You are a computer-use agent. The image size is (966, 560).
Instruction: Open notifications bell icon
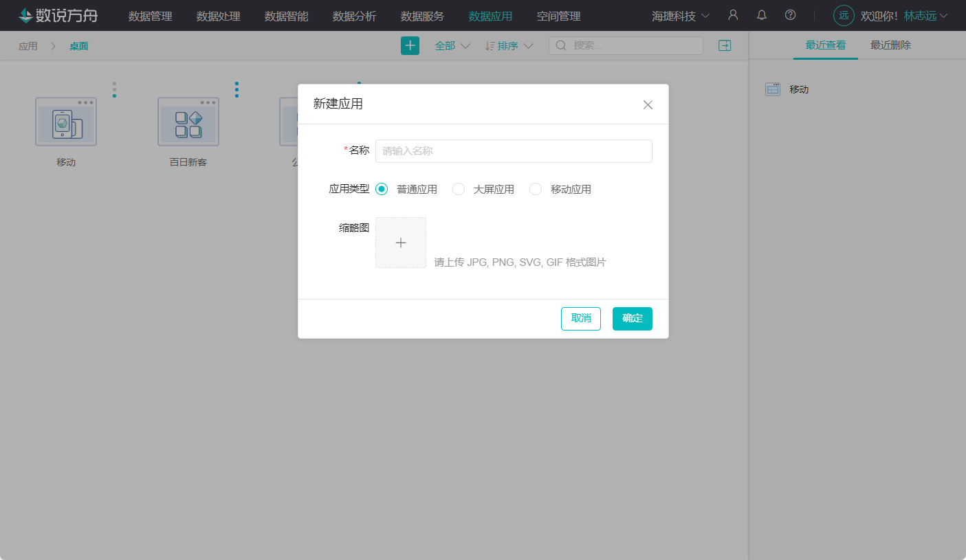click(762, 15)
